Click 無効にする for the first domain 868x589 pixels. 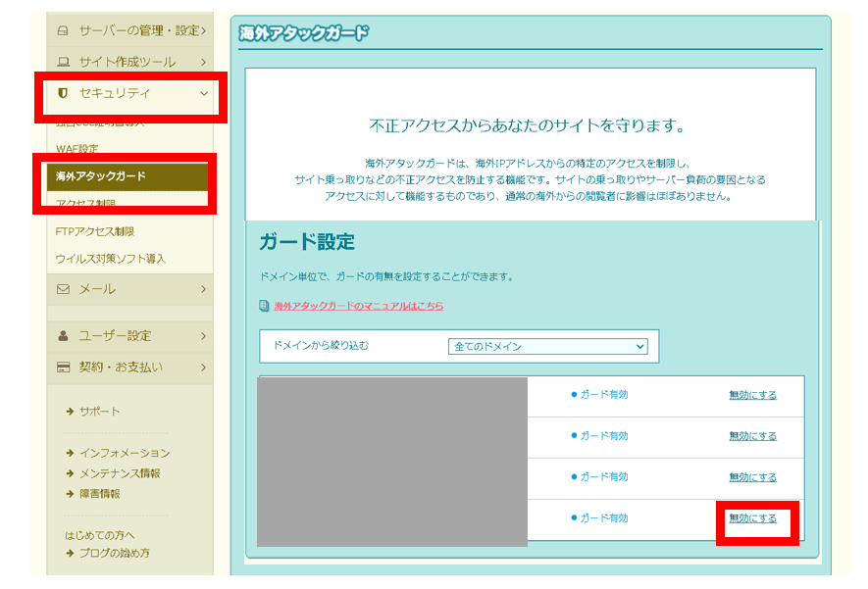click(x=752, y=395)
